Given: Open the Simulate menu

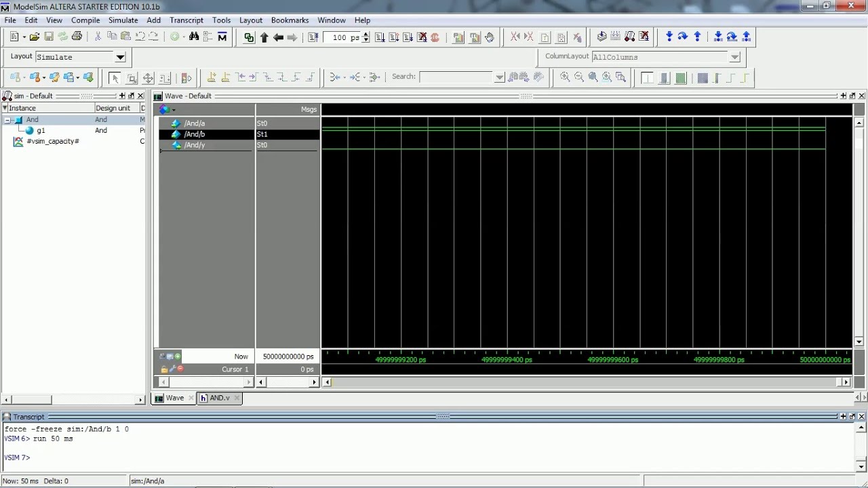Looking at the screenshot, I should click(123, 20).
